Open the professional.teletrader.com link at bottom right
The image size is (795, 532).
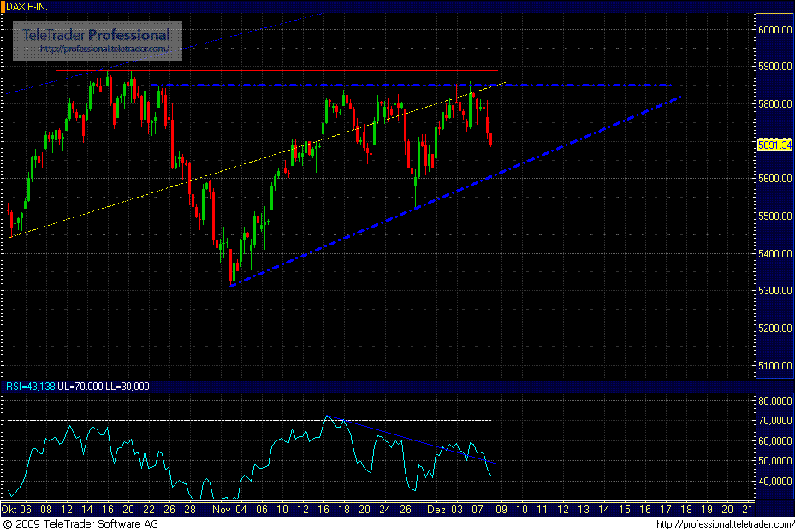tap(725, 524)
